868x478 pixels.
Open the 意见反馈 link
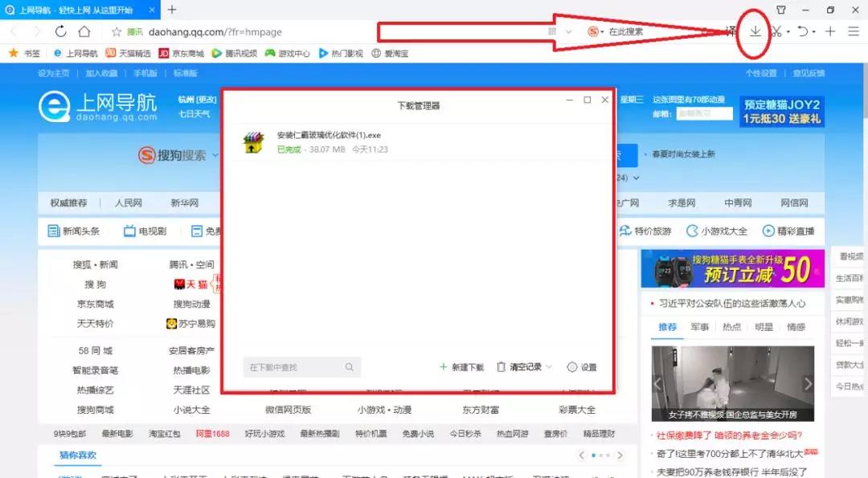click(x=809, y=73)
